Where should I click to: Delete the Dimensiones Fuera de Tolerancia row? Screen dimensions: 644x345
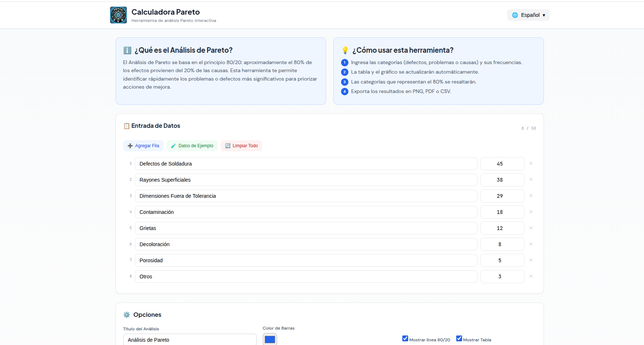(531, 196)
